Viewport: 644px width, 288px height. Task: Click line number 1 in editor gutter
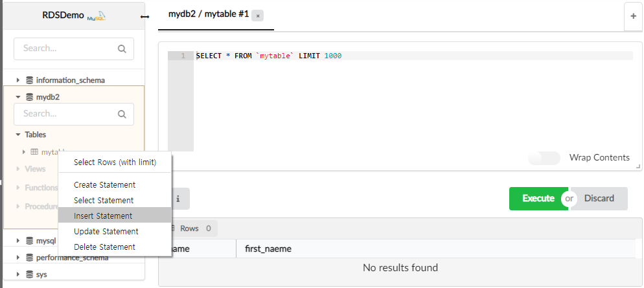(183, 56)
